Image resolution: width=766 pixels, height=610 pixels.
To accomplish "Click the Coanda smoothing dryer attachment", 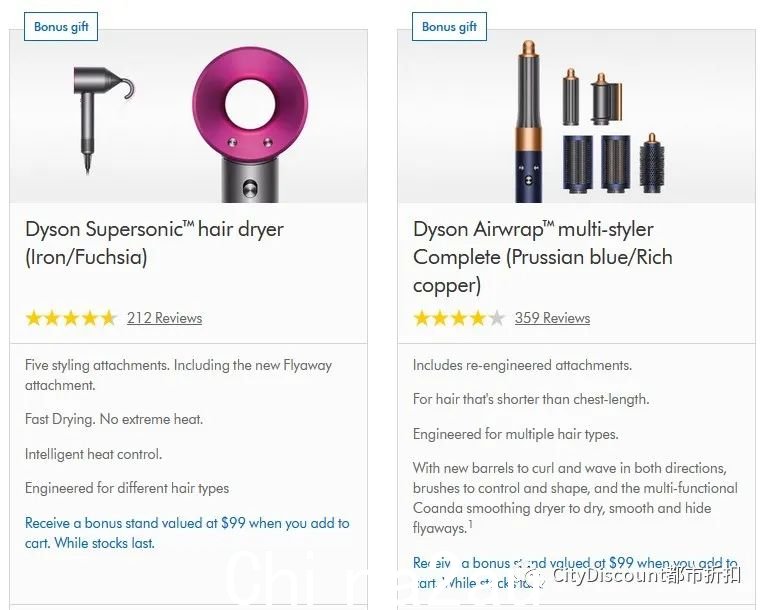I will click(x=606, y=99).
